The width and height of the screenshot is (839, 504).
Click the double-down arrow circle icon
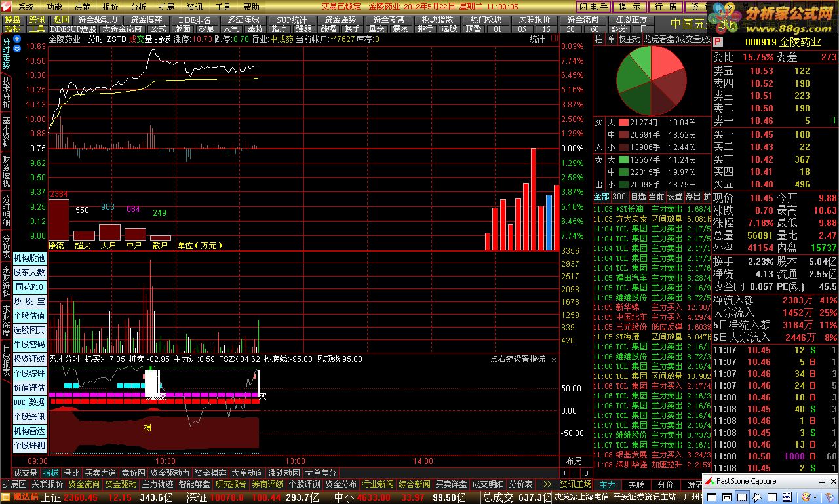(17, 48)
